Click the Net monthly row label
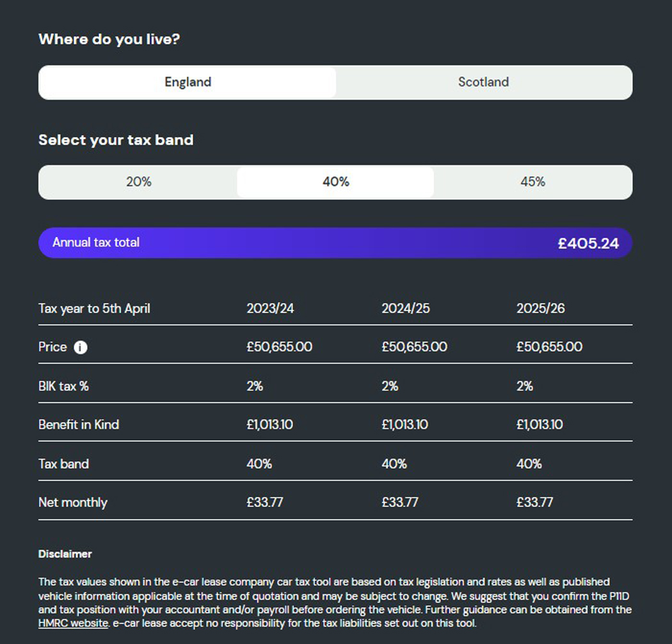 (x=73, y=503)
